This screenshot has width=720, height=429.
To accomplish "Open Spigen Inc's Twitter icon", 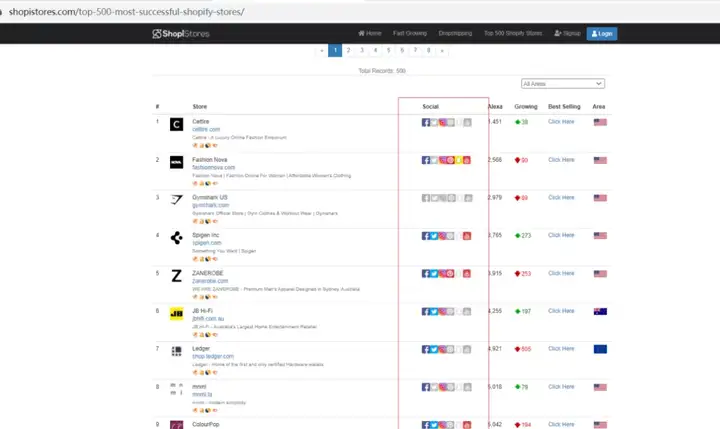I will 434,236.
